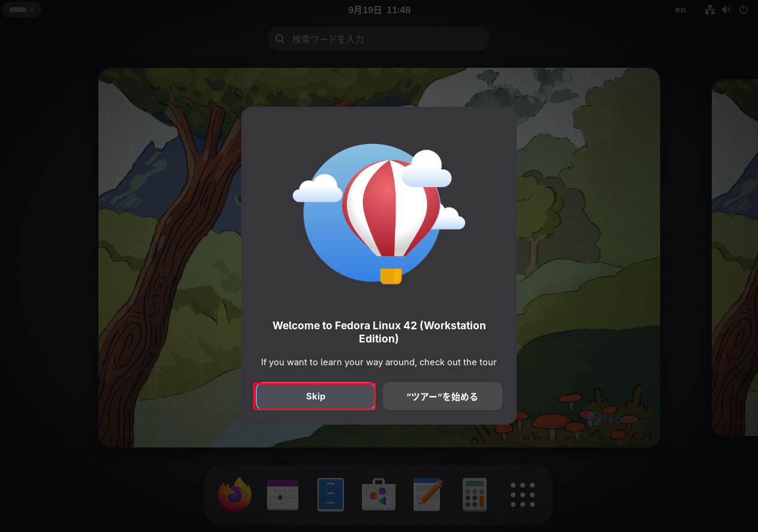
Task: Select the main workspace thumbnail
Action: click(379, 257)
